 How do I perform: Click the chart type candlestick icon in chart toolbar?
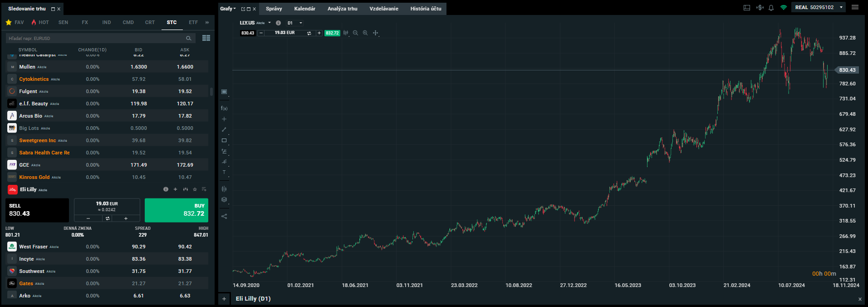pos(346,33)
